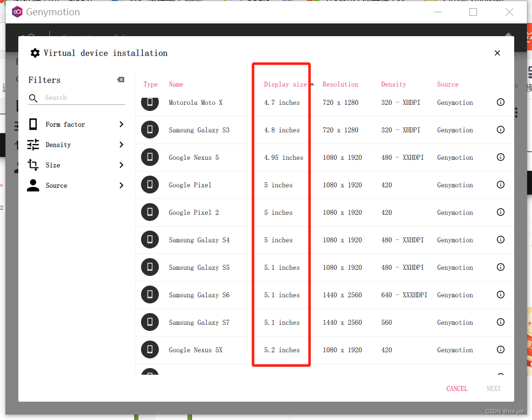Viewport: 532px width, 420px height.
Task: Click the Form factor phone icon
Action: point(33,124)
